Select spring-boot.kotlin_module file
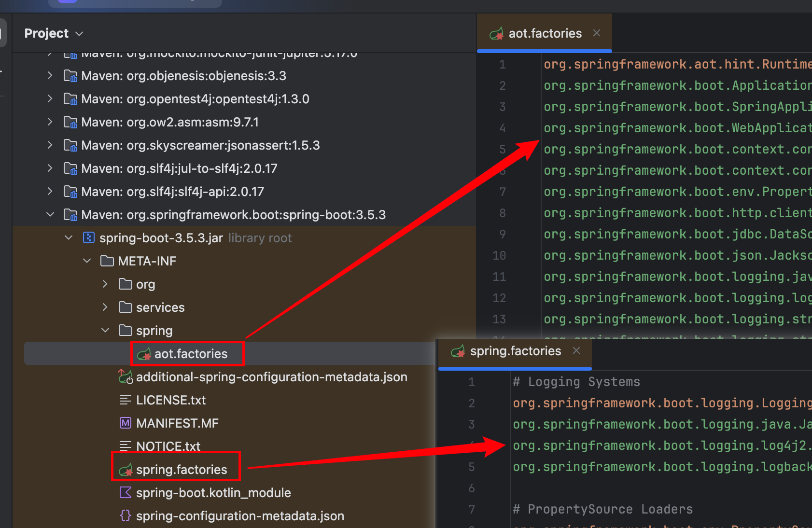 coord(213,493)
